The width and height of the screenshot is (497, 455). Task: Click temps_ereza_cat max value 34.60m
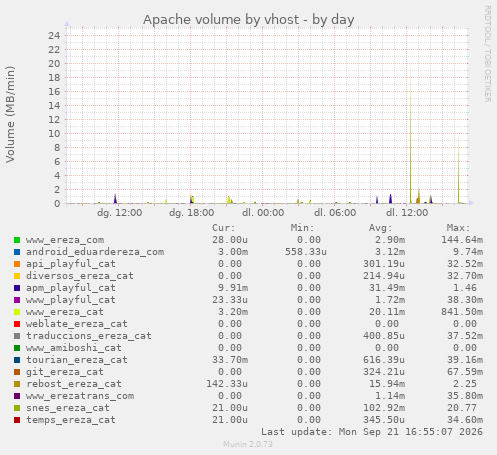coord(465,420)
